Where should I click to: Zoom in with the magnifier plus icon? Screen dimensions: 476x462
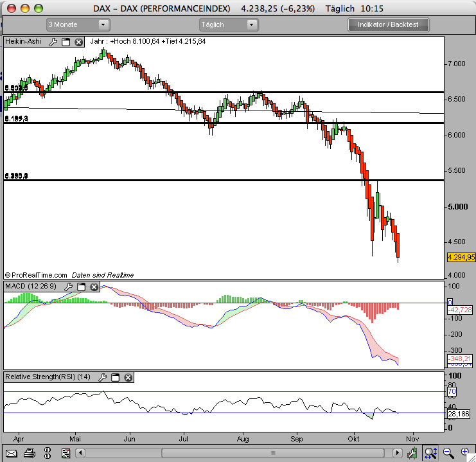[x=465, y=452]
